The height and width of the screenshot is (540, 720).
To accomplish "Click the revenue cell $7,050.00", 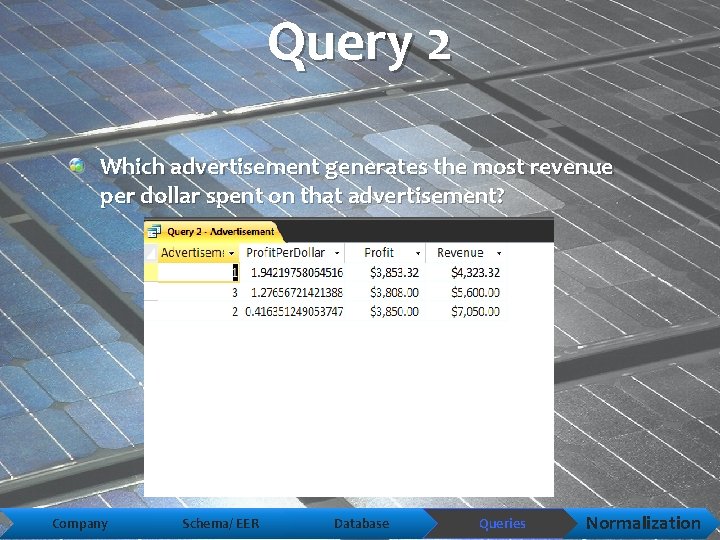I will pyautogui.click(x=475, y=312).
